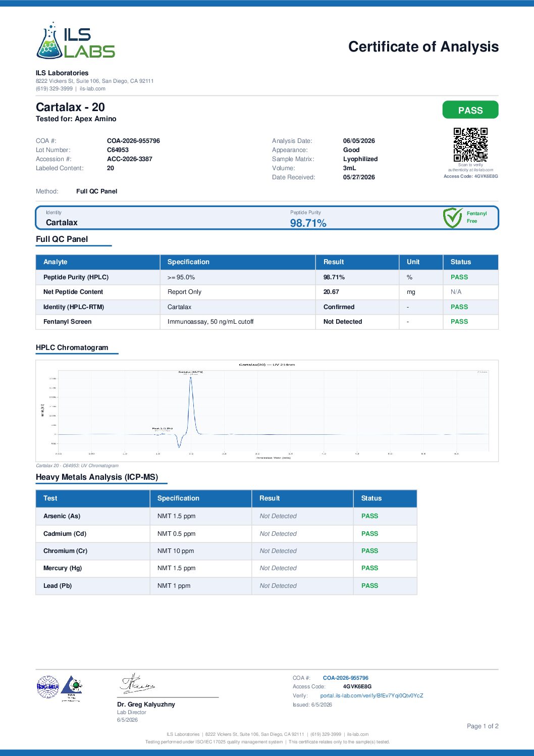Select Accession number ACC-2026-3387

[130, 159]
